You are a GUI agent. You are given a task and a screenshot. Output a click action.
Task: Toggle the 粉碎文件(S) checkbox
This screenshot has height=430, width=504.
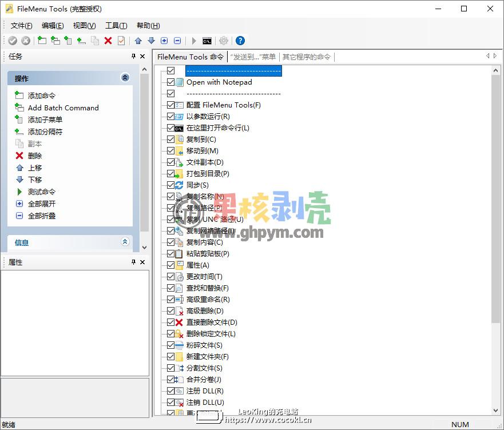(170, 345)
